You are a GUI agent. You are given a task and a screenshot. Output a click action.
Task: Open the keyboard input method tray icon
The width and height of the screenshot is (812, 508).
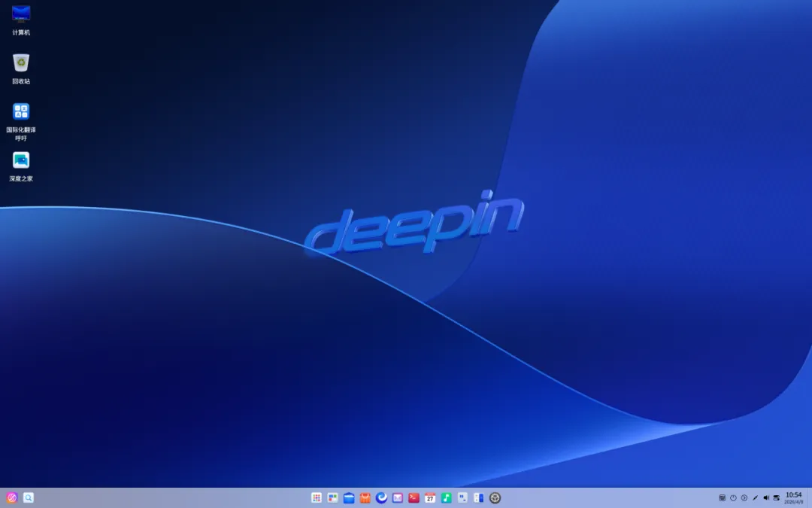[x=722, y=497]
